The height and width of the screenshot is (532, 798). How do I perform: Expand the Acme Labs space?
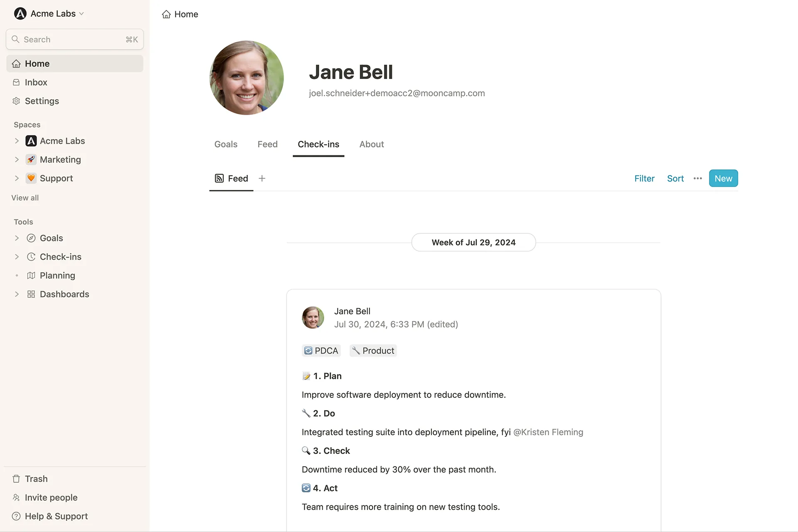tap(17, 141)
